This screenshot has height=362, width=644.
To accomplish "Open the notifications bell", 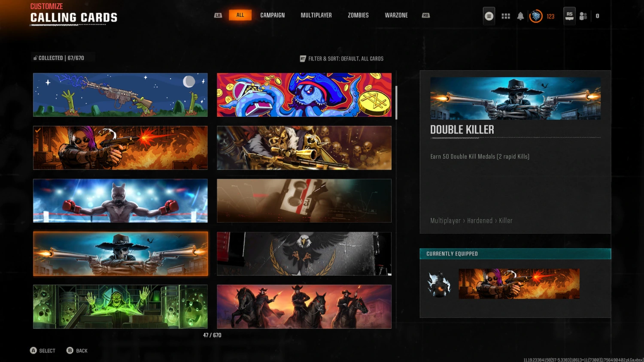I will click(520, 16).
